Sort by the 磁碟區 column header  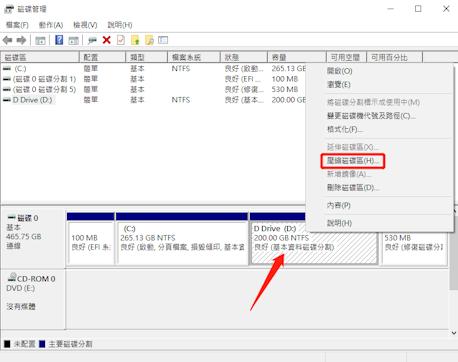point(40,57)
